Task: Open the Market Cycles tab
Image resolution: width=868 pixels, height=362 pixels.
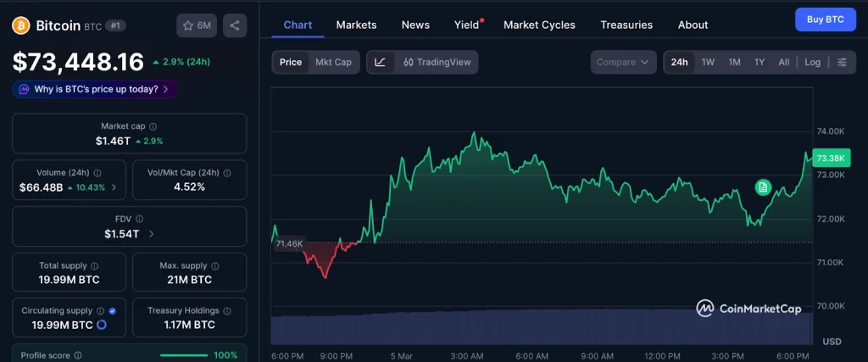Action: coord(539,25)
